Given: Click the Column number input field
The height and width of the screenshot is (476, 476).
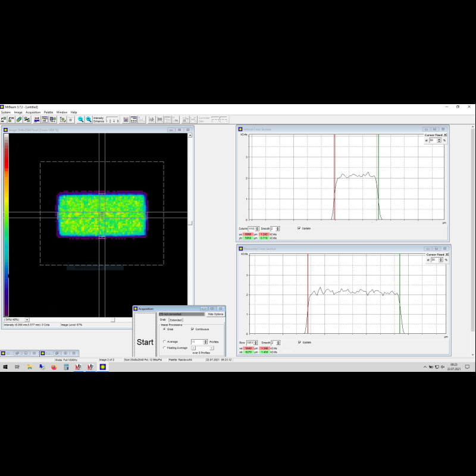Looking at the screenshot, I should 251,228.
